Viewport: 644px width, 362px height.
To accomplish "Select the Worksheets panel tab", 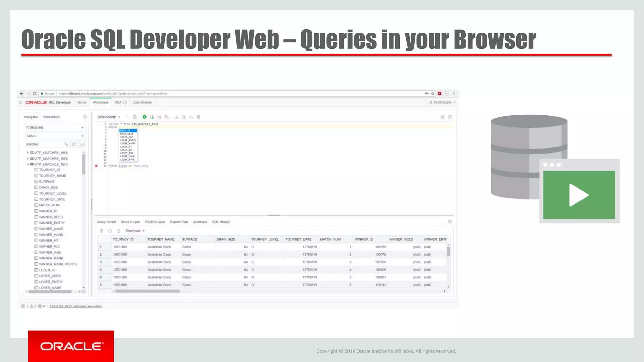I will 52,117.
